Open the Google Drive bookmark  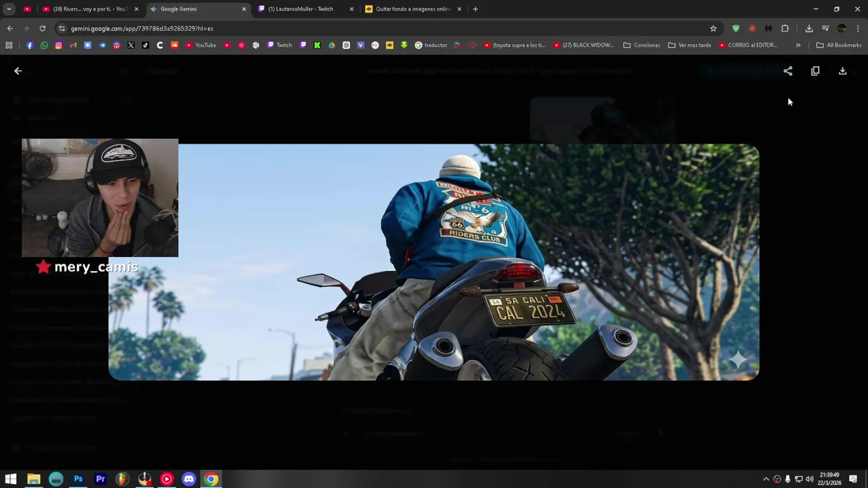point(332,45)
